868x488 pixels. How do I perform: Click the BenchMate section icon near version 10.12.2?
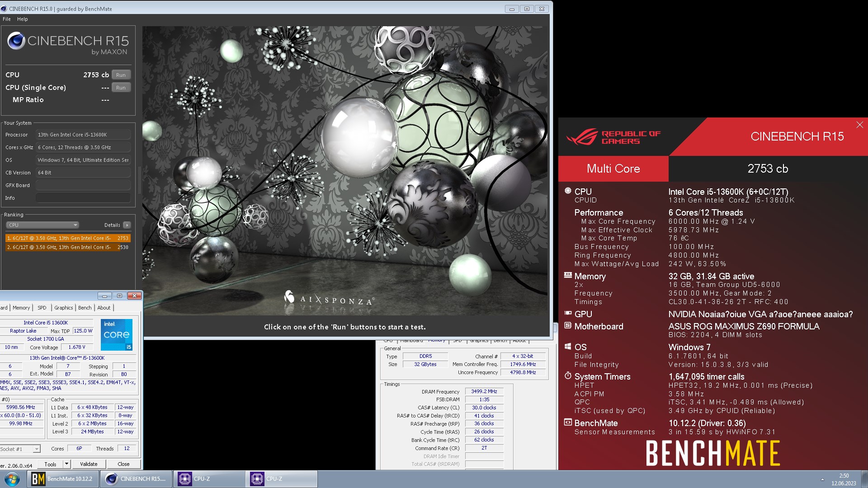(568, 422)
